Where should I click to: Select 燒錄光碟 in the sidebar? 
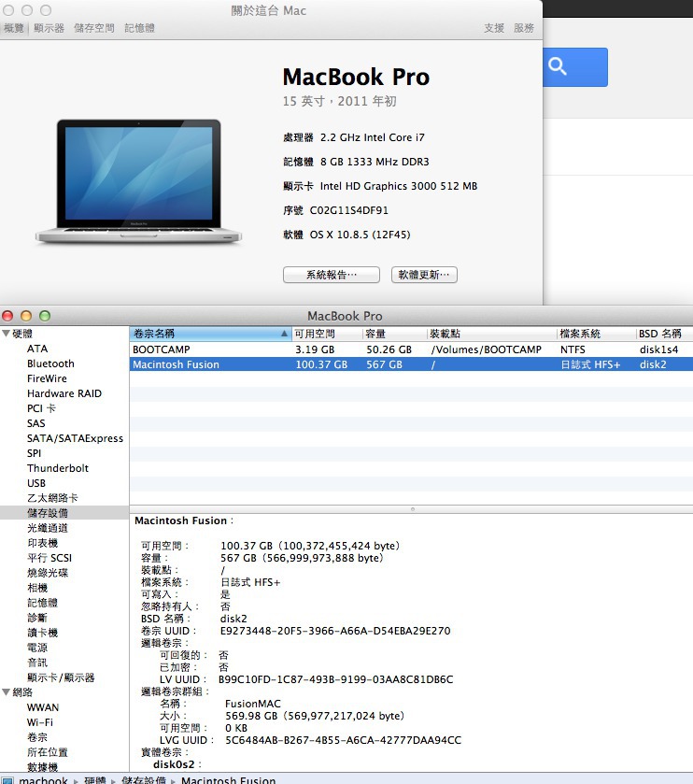(48, 573)
